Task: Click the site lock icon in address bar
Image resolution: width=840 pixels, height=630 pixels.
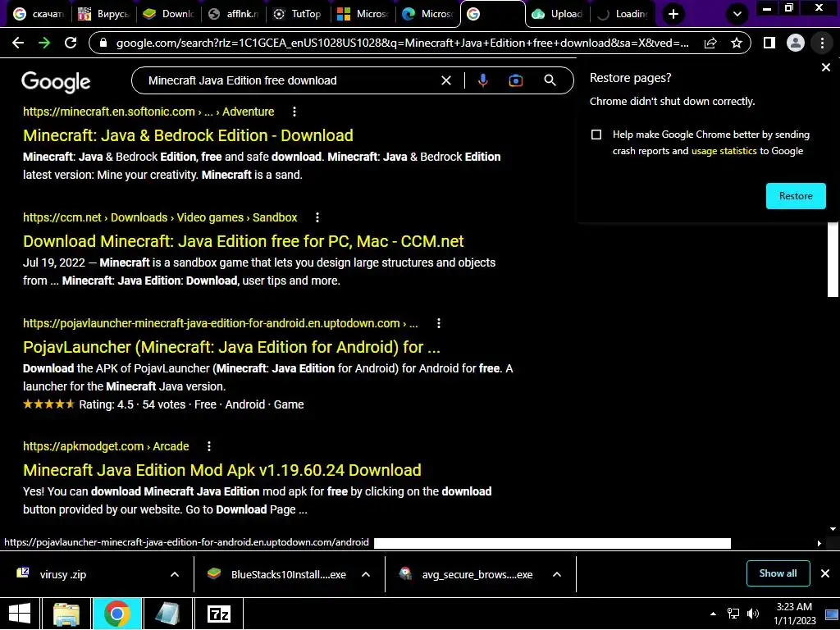Action: pyautogui.click(x=104, y=43)
